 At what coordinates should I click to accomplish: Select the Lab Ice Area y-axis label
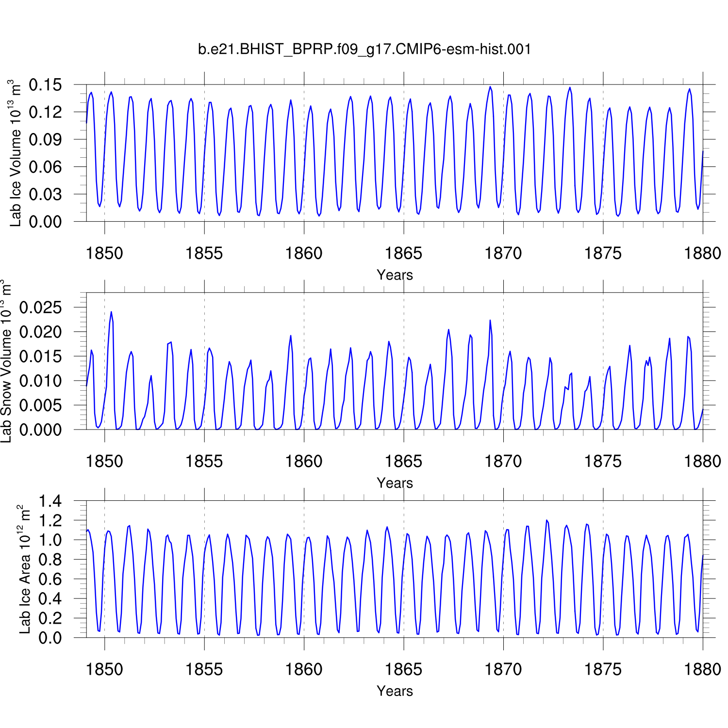(24, 569)
